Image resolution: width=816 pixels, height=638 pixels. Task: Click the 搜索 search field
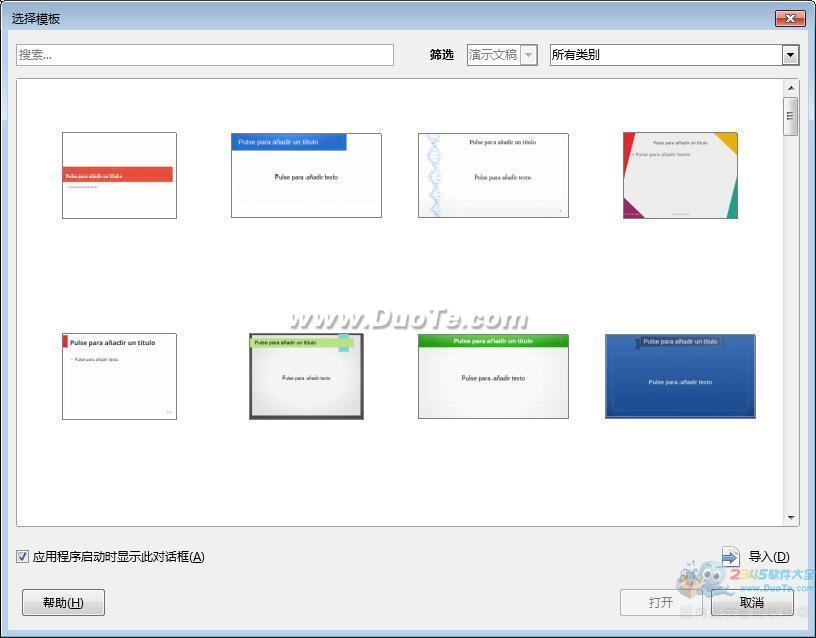[205, 55]
